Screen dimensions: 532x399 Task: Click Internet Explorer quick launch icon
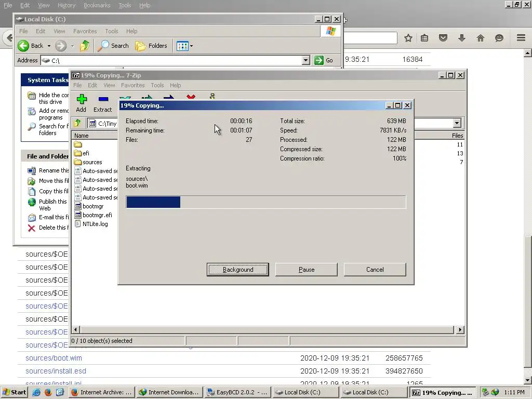[36, 392]
